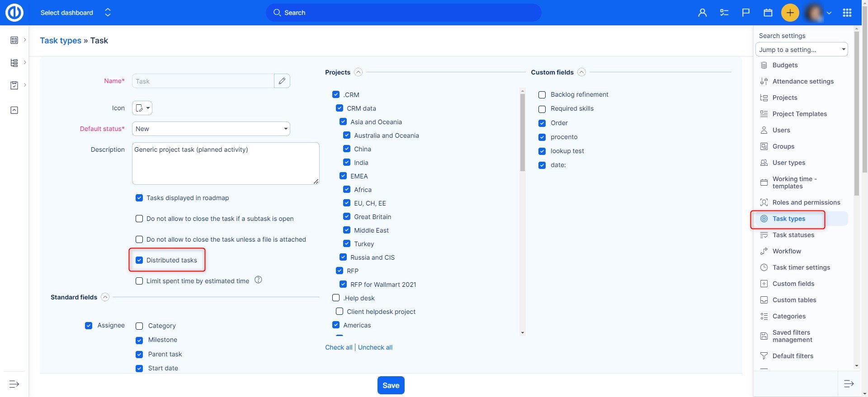
Task: Check the .Help desk project checkbox
Action: pyautogui.click(x=336, y=298)
